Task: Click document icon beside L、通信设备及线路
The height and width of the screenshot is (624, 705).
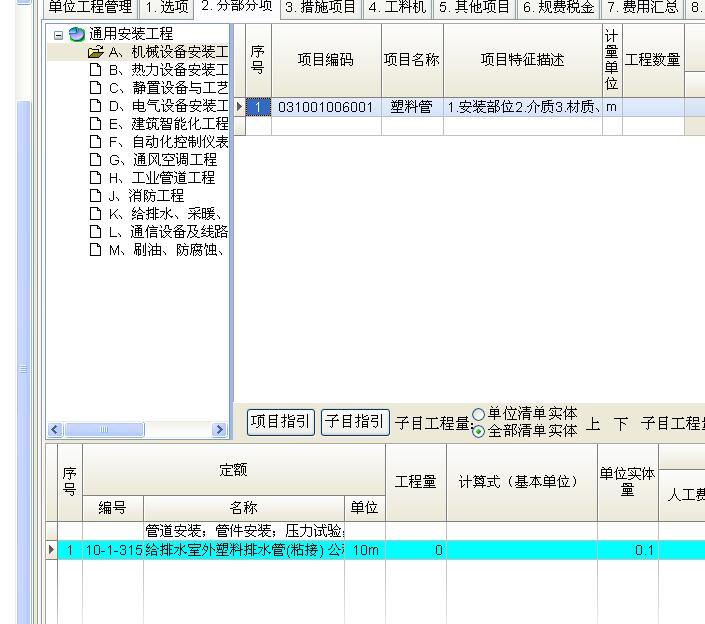Action: coord(95,232)
